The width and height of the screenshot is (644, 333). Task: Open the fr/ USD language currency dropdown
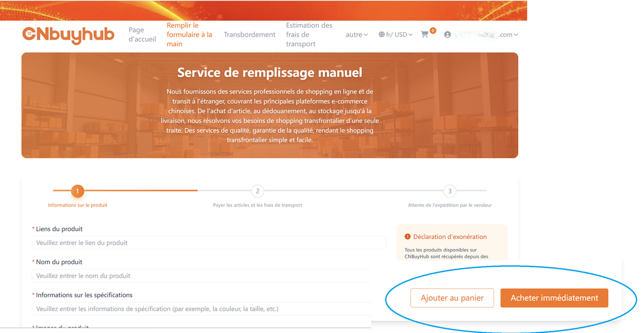pos(399,35)
